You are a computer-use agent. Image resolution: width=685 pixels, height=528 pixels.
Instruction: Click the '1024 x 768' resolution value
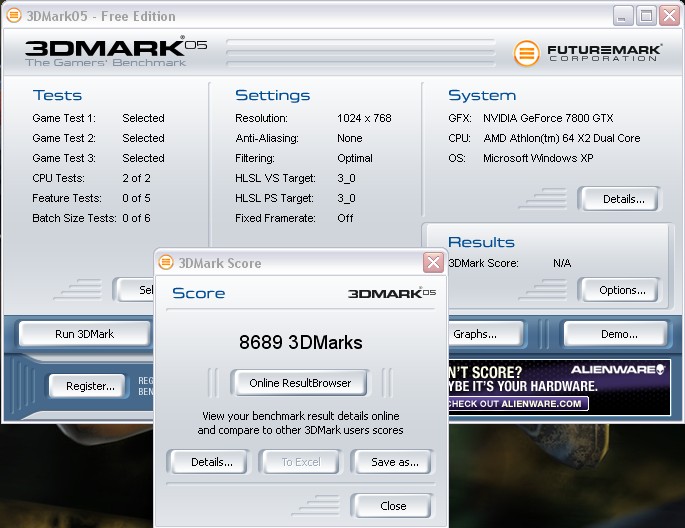pos(364,118)
